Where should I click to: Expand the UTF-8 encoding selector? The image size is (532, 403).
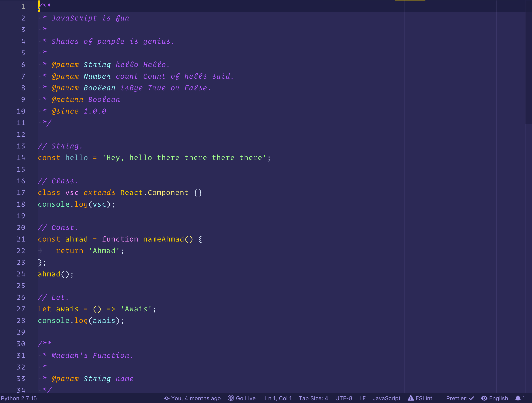[344, 398]
